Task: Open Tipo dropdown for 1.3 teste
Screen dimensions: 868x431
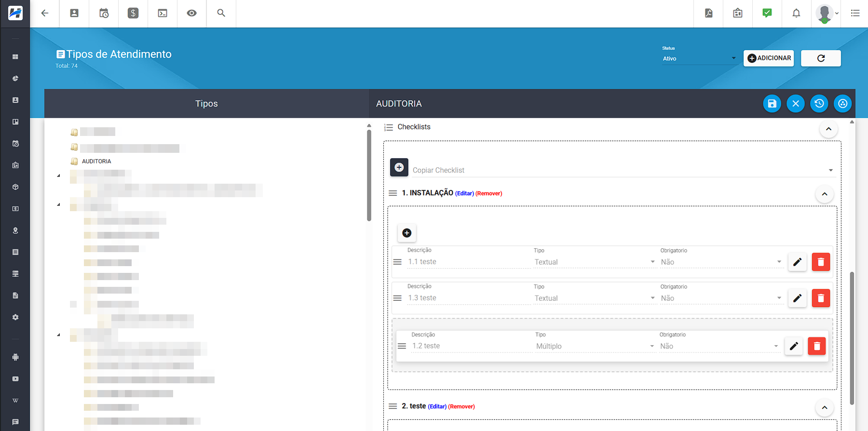Action: click(595, 298)
